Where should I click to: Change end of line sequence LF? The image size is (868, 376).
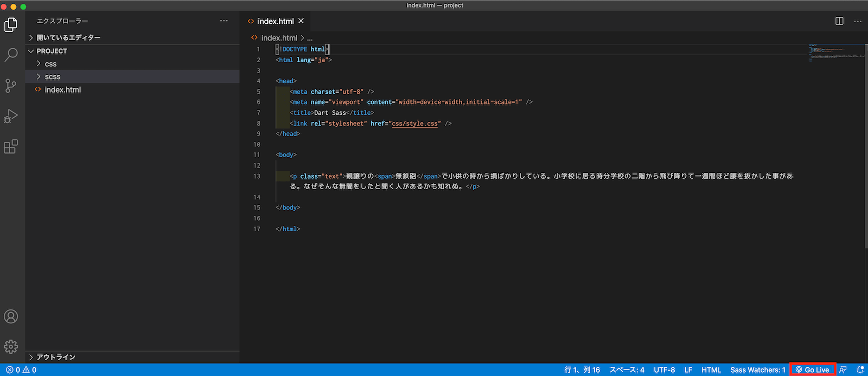(688, 370)
